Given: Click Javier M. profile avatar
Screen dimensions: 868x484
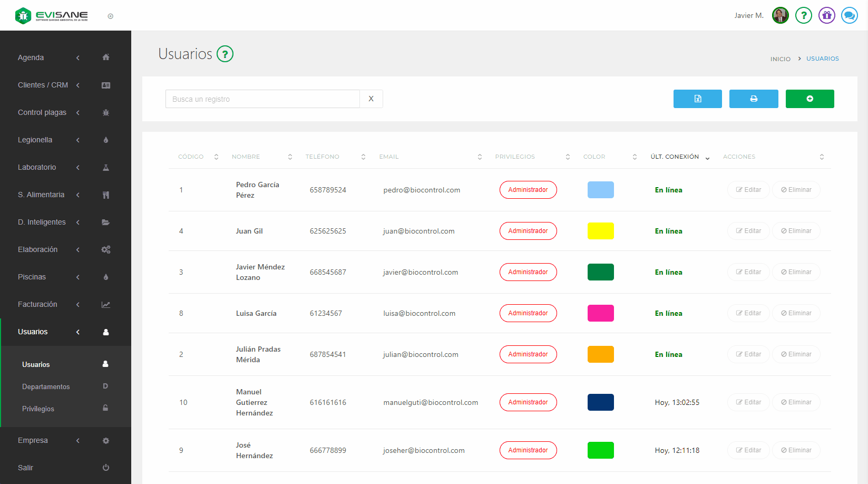Looking at the screenshot, I should tap(781, 15).
